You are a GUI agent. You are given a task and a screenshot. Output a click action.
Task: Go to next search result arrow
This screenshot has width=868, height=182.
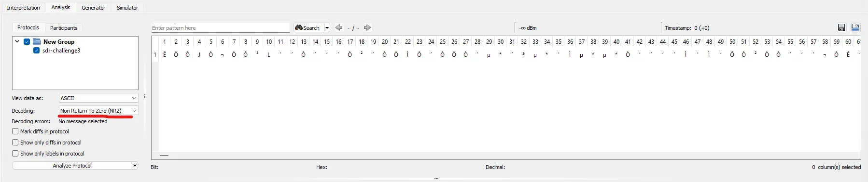[367, 28]
